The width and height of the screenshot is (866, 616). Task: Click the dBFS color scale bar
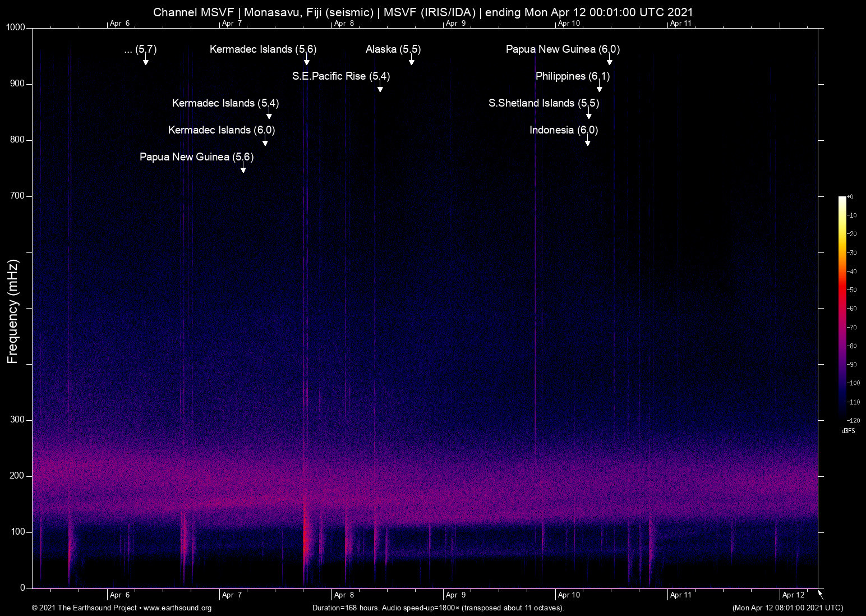tap(842, 308)
